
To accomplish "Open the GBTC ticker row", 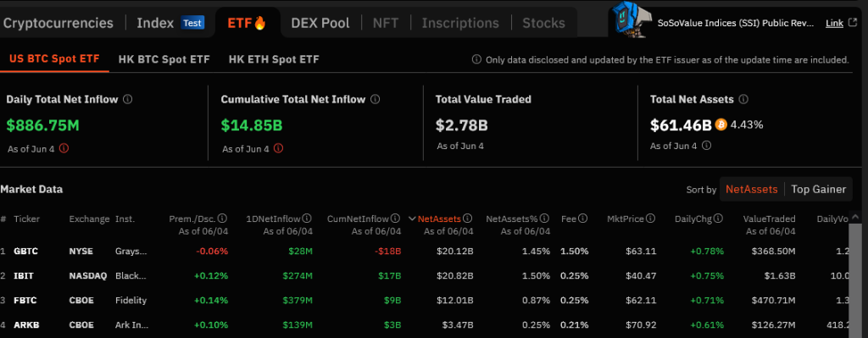I will (26, 251).
